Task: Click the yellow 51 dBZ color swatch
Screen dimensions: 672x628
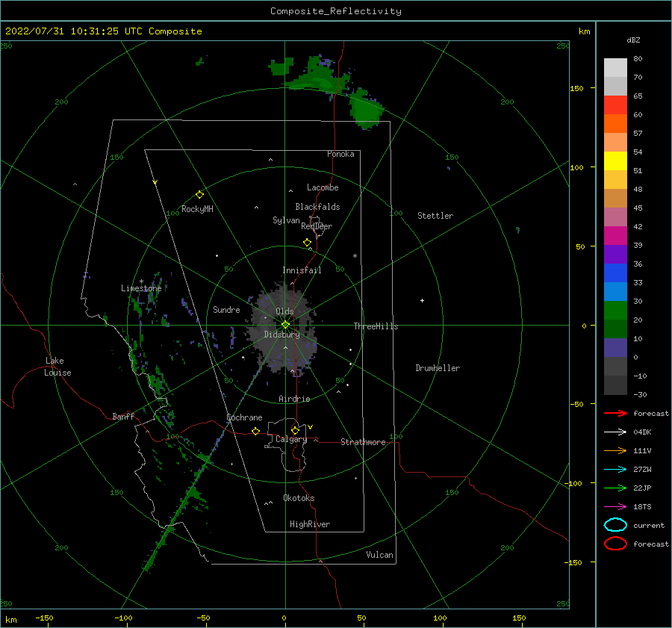Action: 615,161
